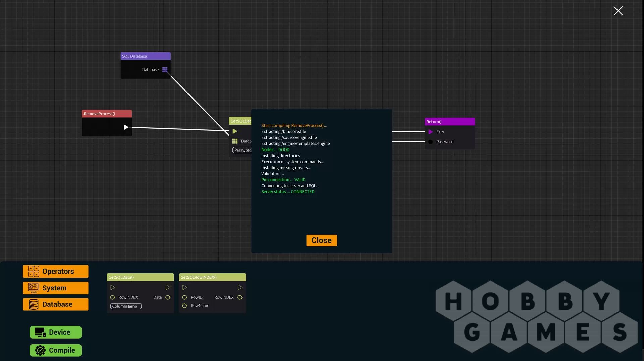
Task: Click the 'Execution of system commands...' log line
Action: tap(293, 162)
